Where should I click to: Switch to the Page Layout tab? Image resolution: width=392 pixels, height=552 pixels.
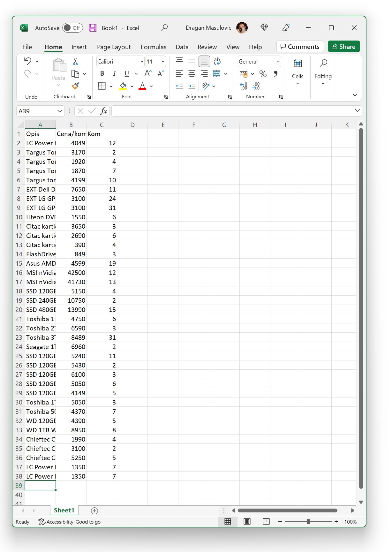click(114, 47)
